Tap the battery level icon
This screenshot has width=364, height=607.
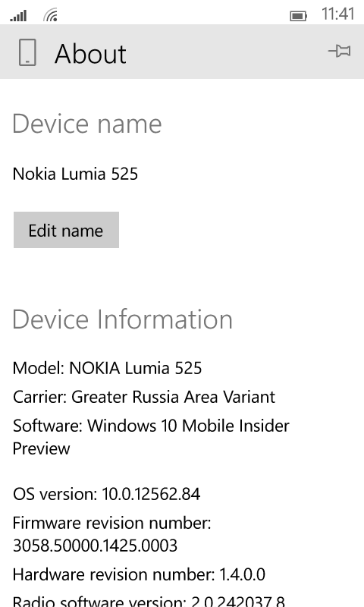[x=298, y=16]
